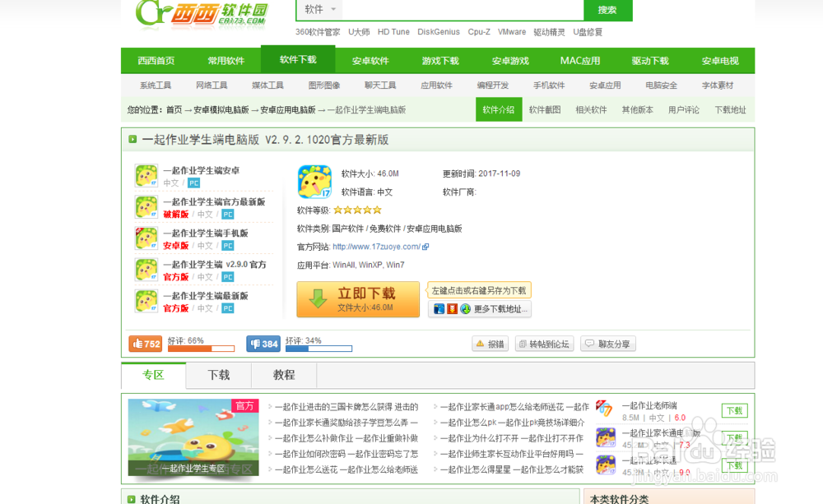The width and height of the screenshot is (823, 504).
Task: Click the icon beside 一起作业学生端 v2.9.0 官方
Action: coord(146,270)
